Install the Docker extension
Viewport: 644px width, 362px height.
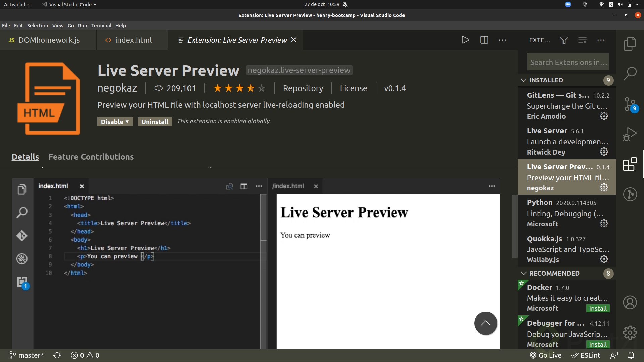pyautogui.click(x=598, y=308)
